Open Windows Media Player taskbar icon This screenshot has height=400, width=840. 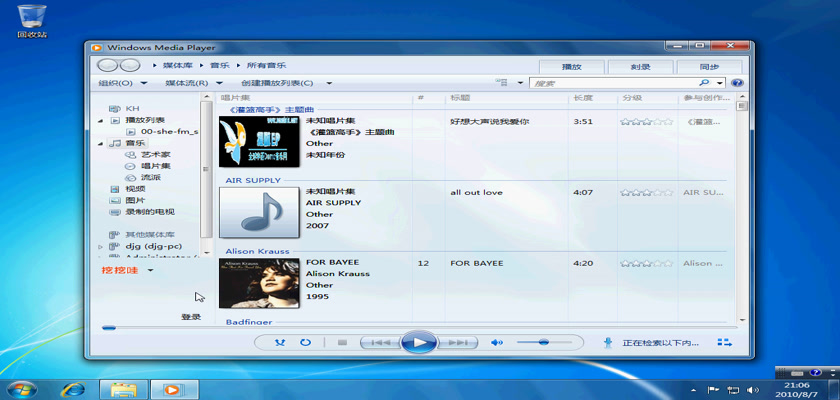172,388
